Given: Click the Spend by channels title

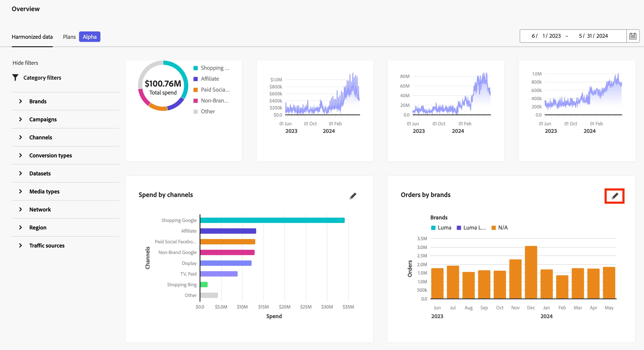Looking at the screenshot, I should pyautogui.click(x=165, y=195).
